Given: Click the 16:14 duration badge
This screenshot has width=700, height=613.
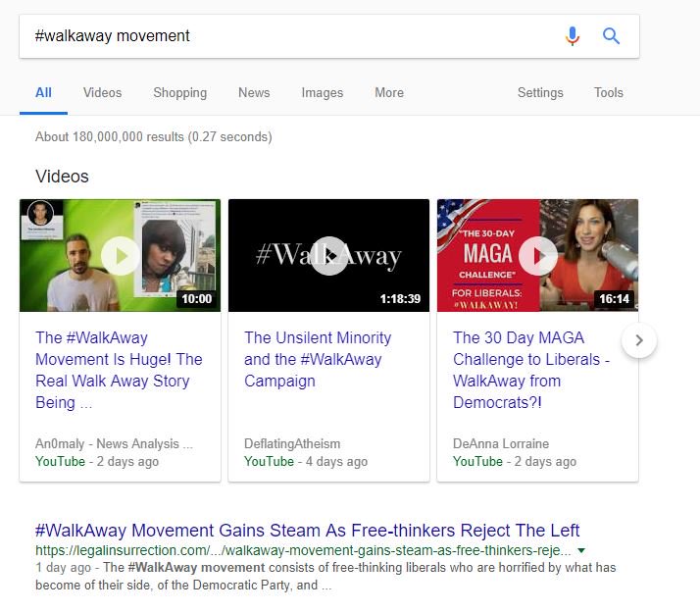Looking at the screenshot, I should tap(615, 299).
